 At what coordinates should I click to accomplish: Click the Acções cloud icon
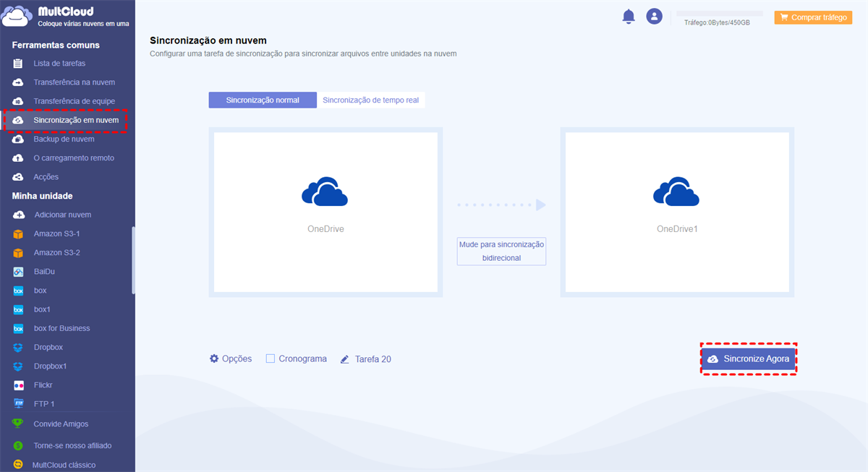coord(18,176)
